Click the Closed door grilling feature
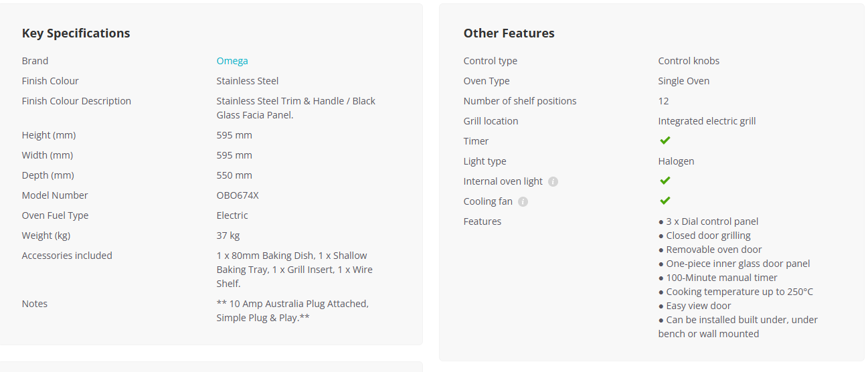 [x=705, y=236]
